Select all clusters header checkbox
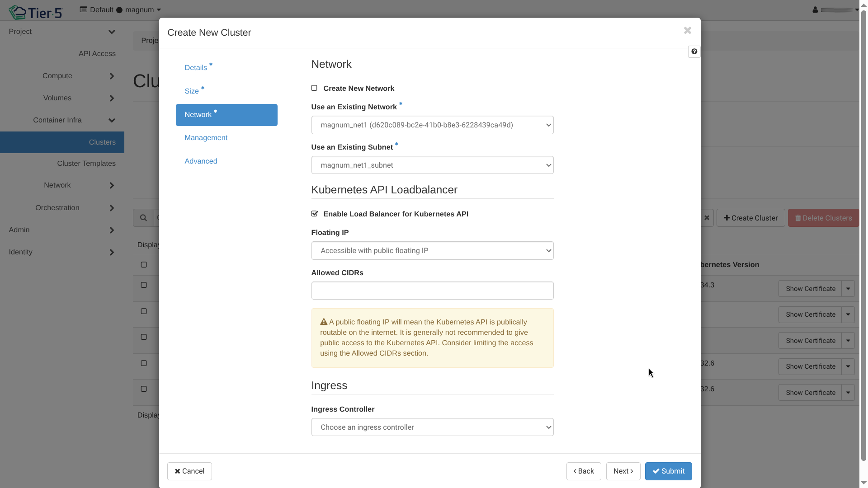 (144, 265)
